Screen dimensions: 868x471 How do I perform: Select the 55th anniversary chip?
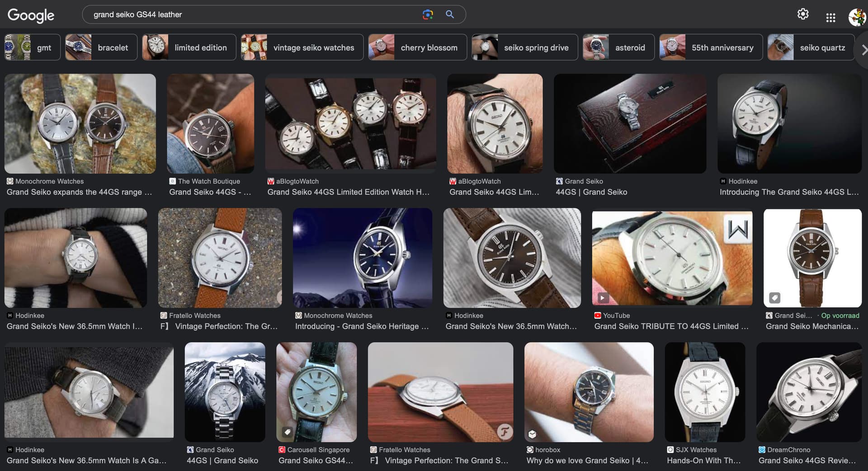click(x=711, y=47)
